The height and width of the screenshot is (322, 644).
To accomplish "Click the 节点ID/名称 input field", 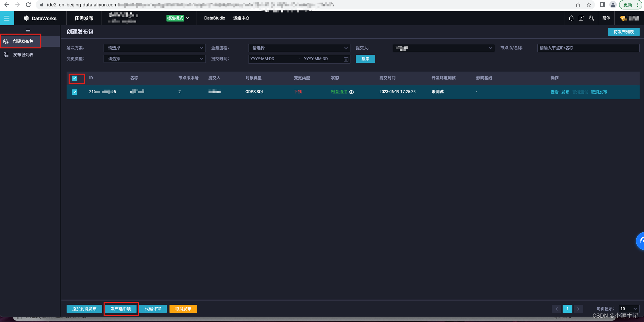I will coord(588,48).
